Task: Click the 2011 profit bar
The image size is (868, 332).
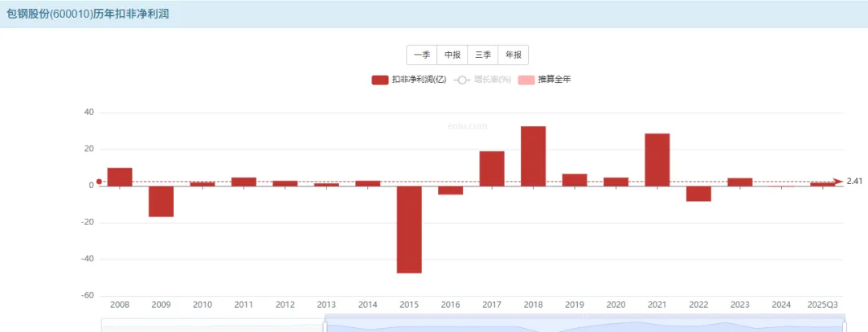Action: [x=244, y=182]
